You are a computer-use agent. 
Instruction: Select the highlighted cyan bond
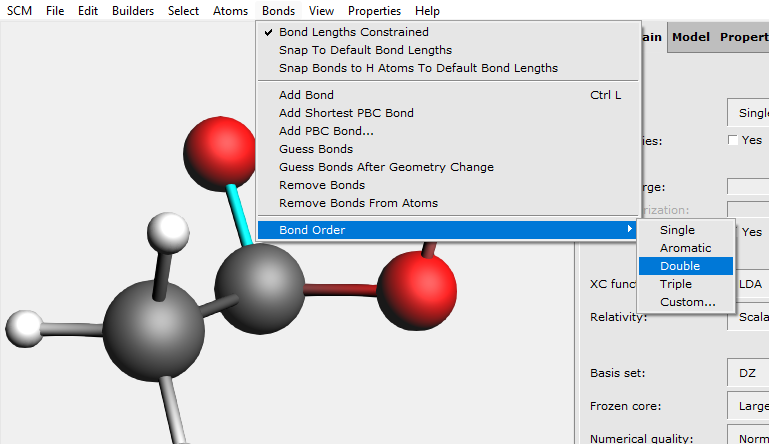[238, 212]
